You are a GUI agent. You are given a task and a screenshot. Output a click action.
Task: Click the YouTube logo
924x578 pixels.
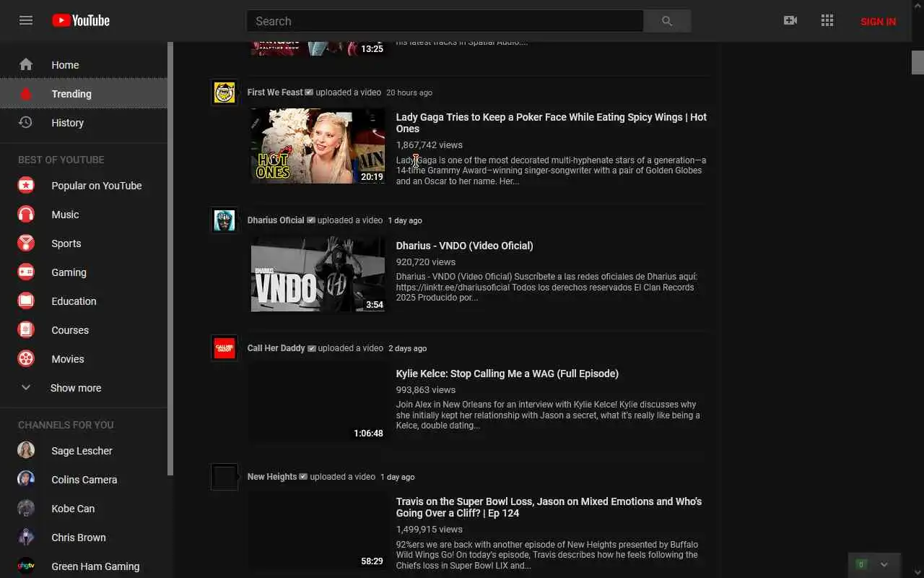point(81,21)
